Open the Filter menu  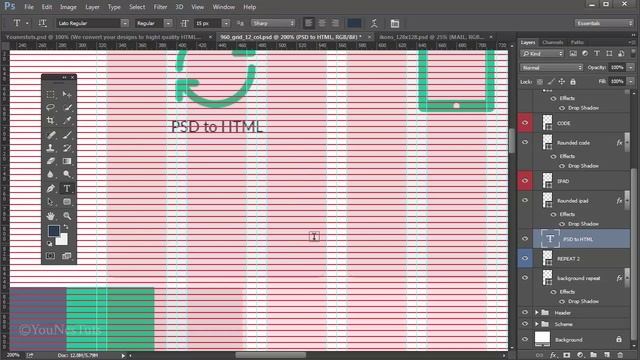click(x=160, y=7)
